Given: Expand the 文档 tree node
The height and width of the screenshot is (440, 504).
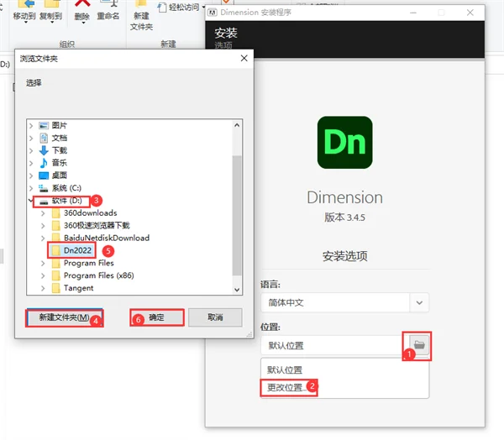Looking at the screenshot, I should click(x=31, y=139).
